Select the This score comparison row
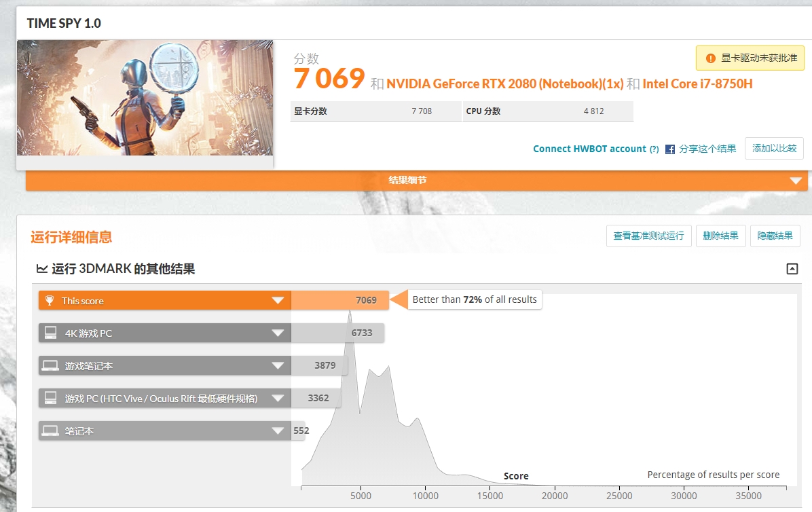The width and height of the screenshot is (812, 512). 165,300
